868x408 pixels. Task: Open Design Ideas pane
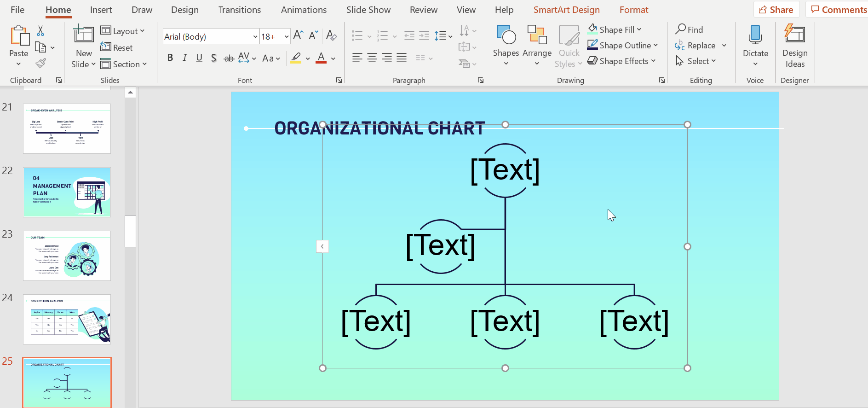tap(794, 45)
